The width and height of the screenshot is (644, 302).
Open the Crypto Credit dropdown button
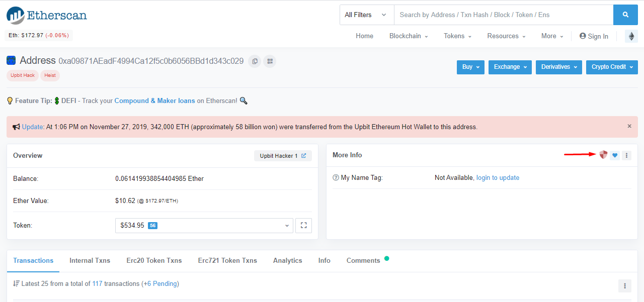(x=612, y=67)
